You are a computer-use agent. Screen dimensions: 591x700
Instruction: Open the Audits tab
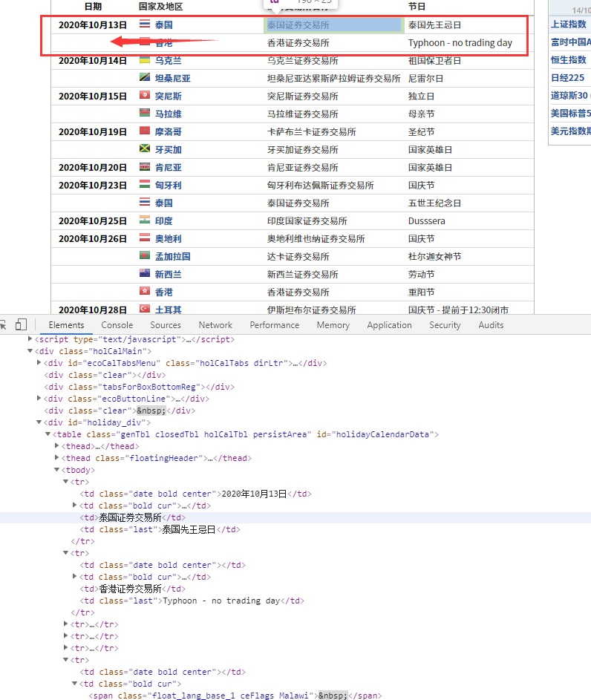[x=491, y=325]
